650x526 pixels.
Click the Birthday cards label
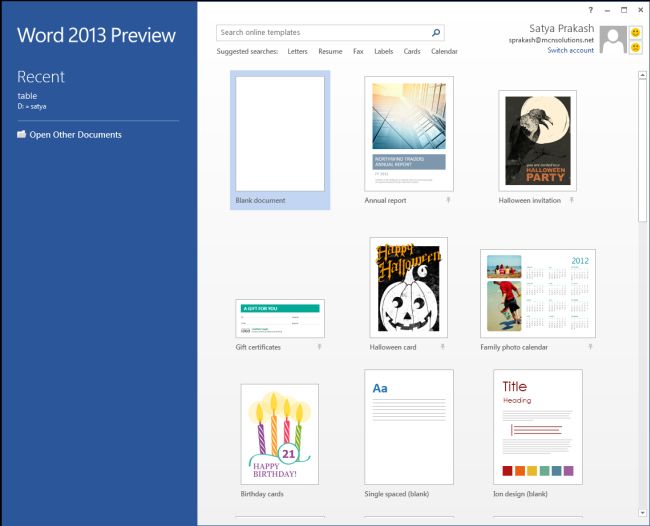[x=262, y=494]
